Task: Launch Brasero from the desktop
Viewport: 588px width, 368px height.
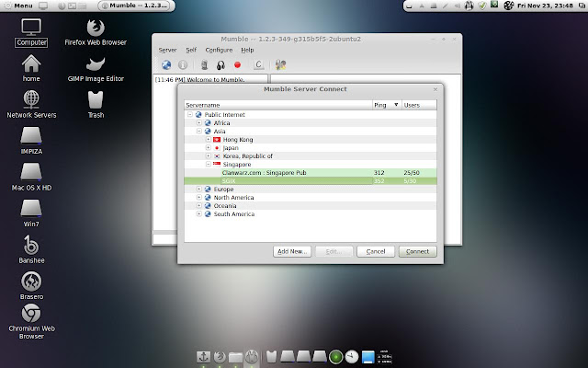Action: pyautogui.click(x=31, y=286)
